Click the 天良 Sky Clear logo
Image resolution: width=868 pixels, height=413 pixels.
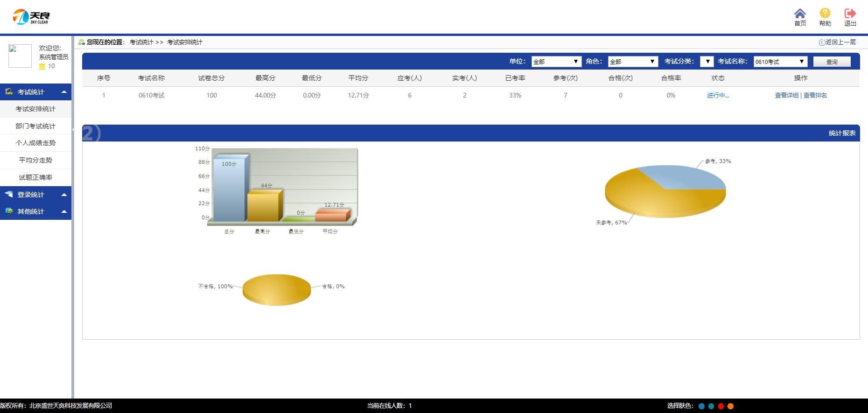click(x=31, y=17)
